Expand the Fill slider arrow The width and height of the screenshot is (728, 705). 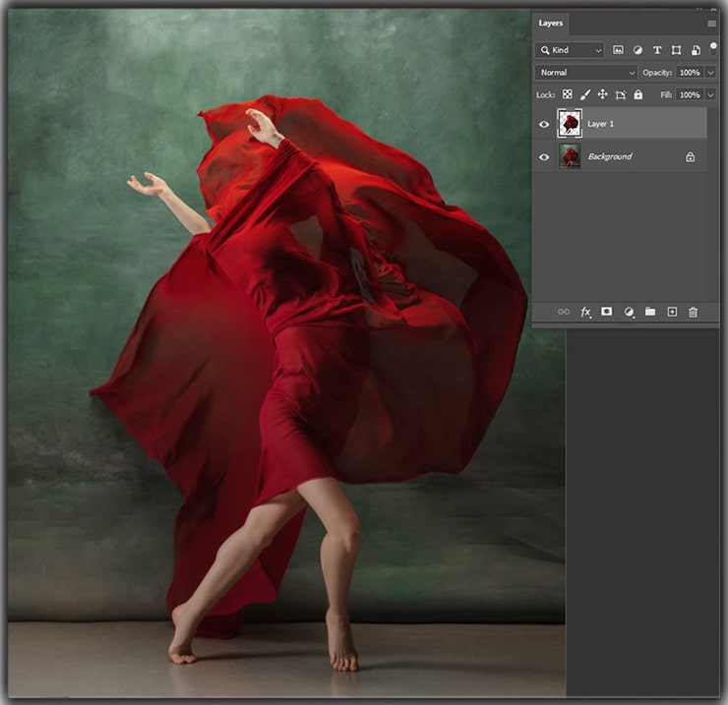[x=710, y=94]
